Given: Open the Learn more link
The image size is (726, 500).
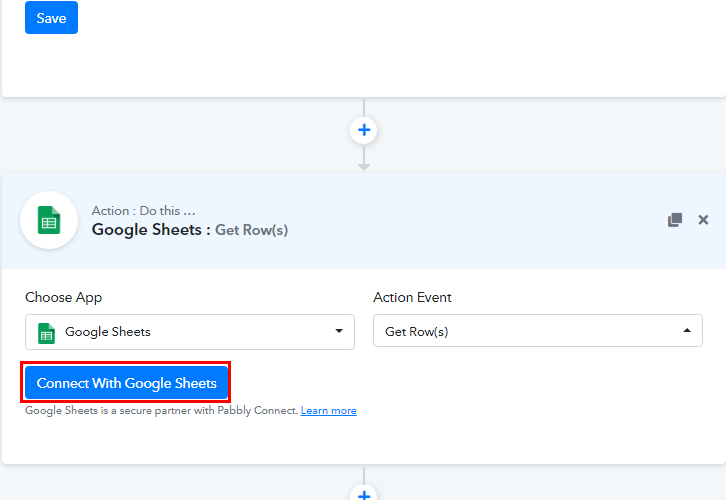Looking at the screenshot, I should click(x=329, y=411).
